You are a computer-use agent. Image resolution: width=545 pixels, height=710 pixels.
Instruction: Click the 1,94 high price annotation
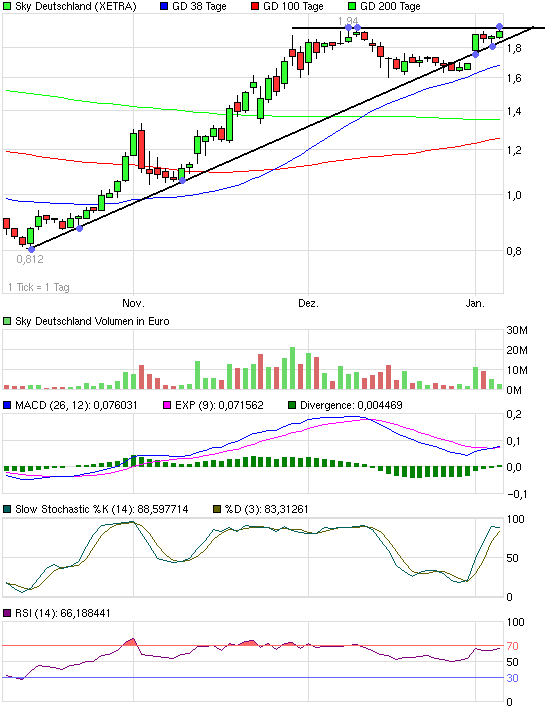click(x=348, y=21)
